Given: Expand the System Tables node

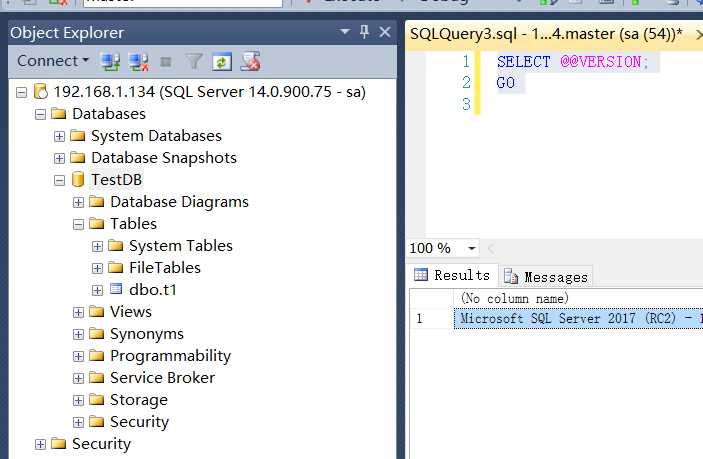Looking at the screenshot, I should (x=97, y=246).
